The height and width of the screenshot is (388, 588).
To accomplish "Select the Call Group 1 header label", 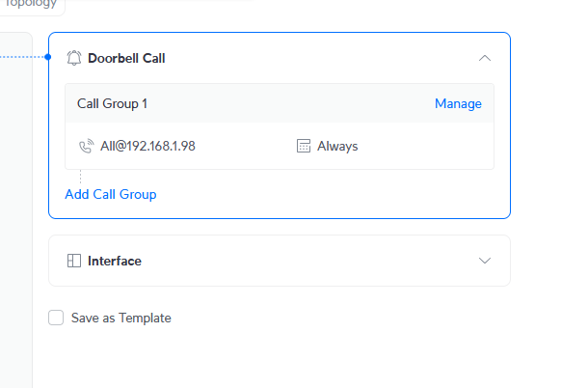I will pyautogui.click(x=113, y=103).
